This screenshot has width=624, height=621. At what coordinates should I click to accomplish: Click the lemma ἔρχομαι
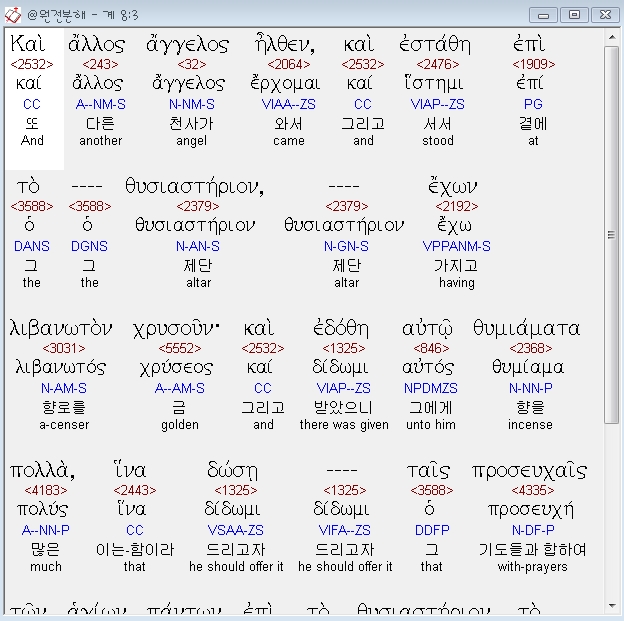[285, 84]
